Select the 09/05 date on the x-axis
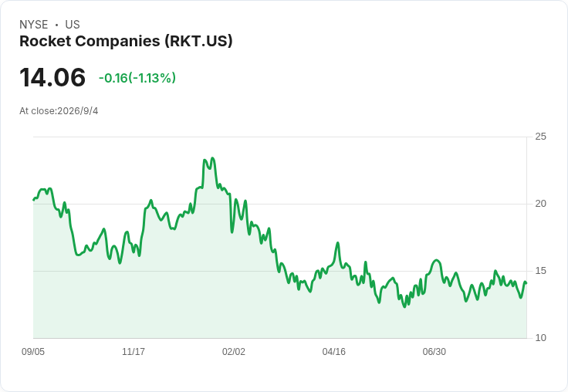This screenshot has width=568, height=392. tap(33, 352)
